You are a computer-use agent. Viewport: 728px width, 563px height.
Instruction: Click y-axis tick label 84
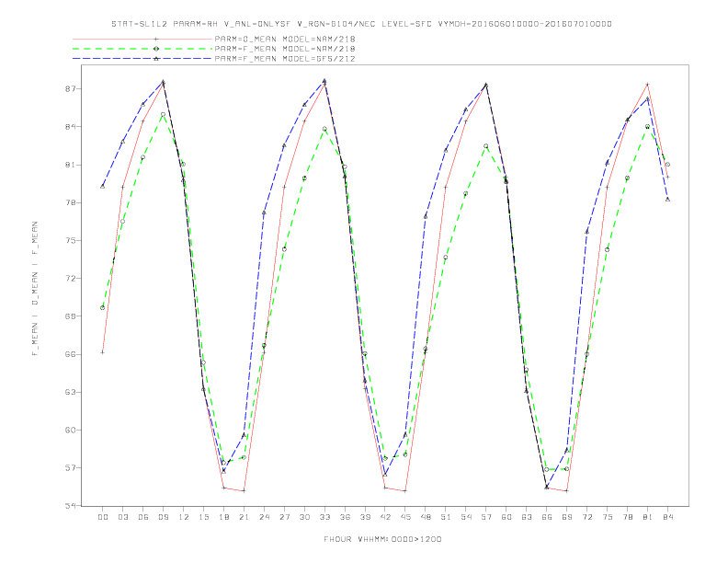pyautogui.click(x=71, y=126)
